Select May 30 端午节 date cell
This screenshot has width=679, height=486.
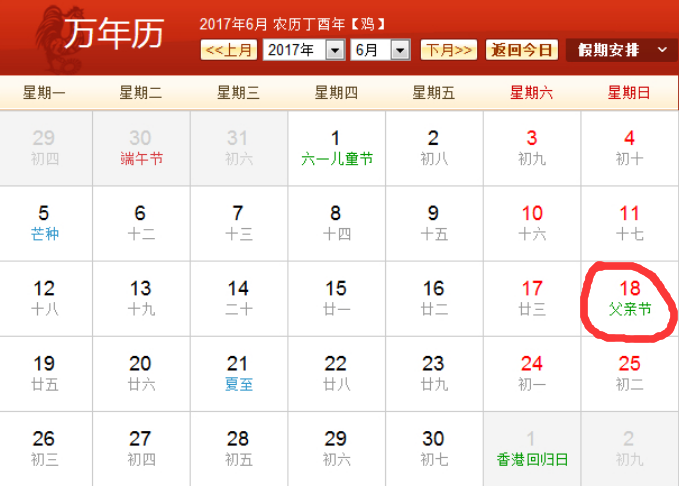click(141, 147)
